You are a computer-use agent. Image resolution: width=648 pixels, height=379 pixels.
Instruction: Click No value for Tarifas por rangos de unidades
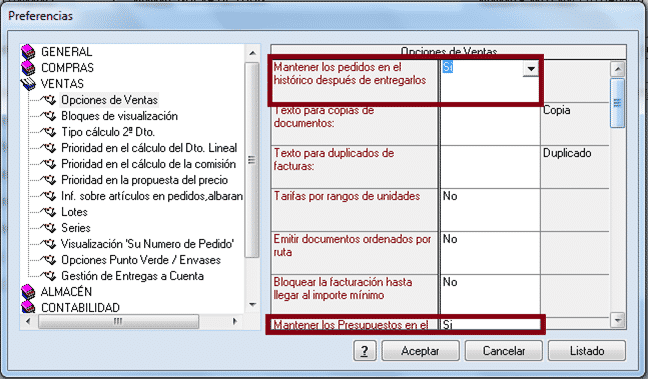[490, 210]
